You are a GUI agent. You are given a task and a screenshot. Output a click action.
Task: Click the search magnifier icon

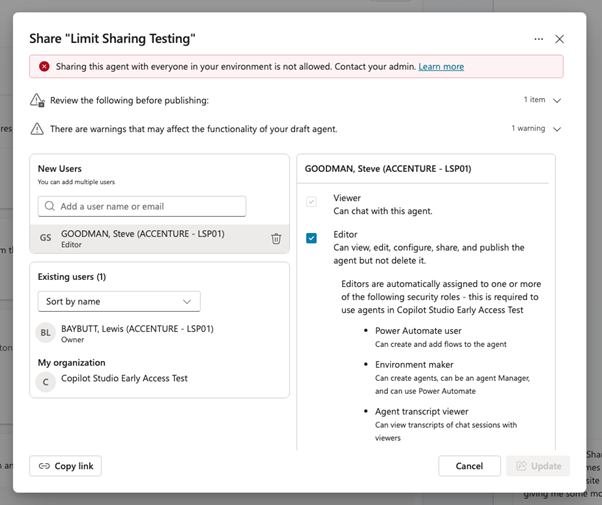coord(49,206)
